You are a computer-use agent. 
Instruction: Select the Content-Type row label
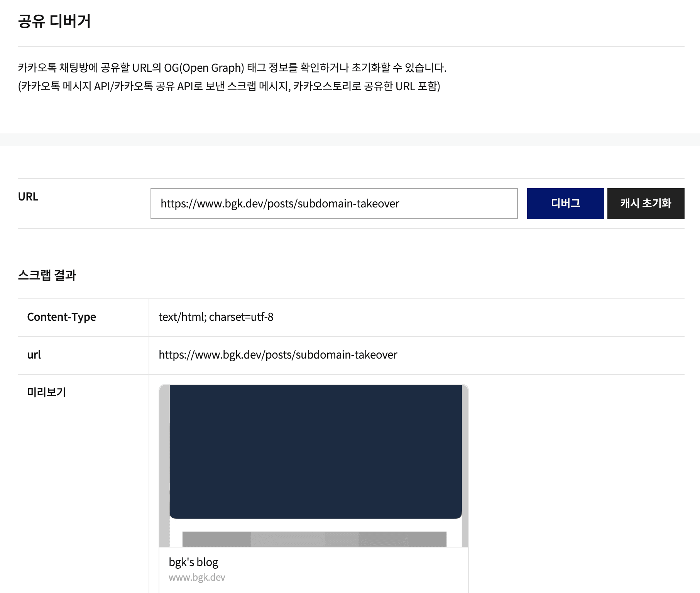tap(61, 317)
